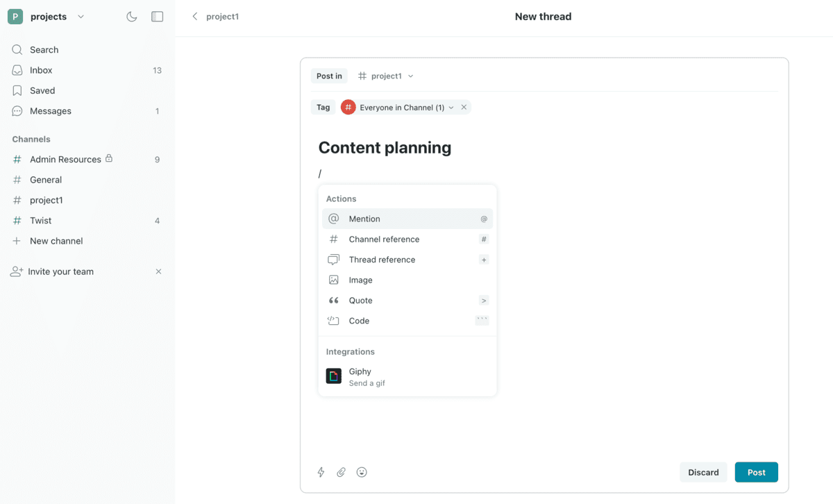Choose Thread reference action
This screenshot has height=504, width=833.
pos(407,260)
